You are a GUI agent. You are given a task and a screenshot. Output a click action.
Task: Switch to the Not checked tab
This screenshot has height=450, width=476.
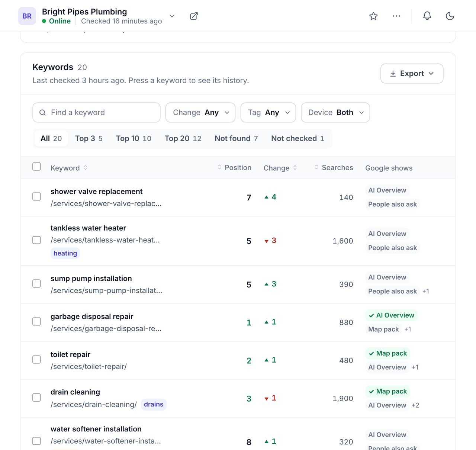(297, 138)
